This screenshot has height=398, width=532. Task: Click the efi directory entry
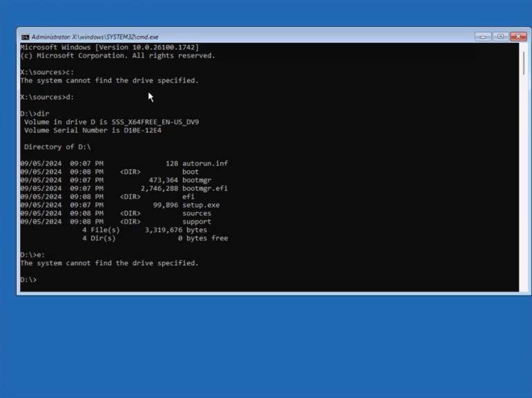coord(188,197)
